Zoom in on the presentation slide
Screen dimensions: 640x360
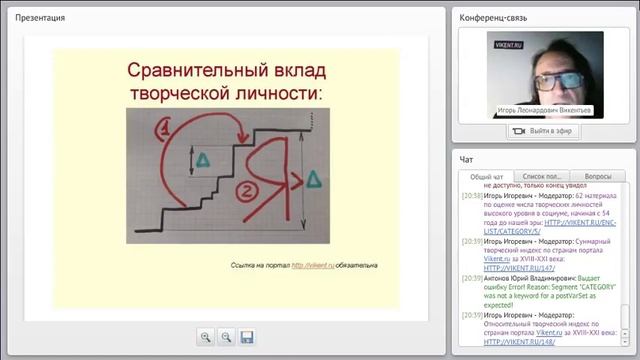point(205,337)
